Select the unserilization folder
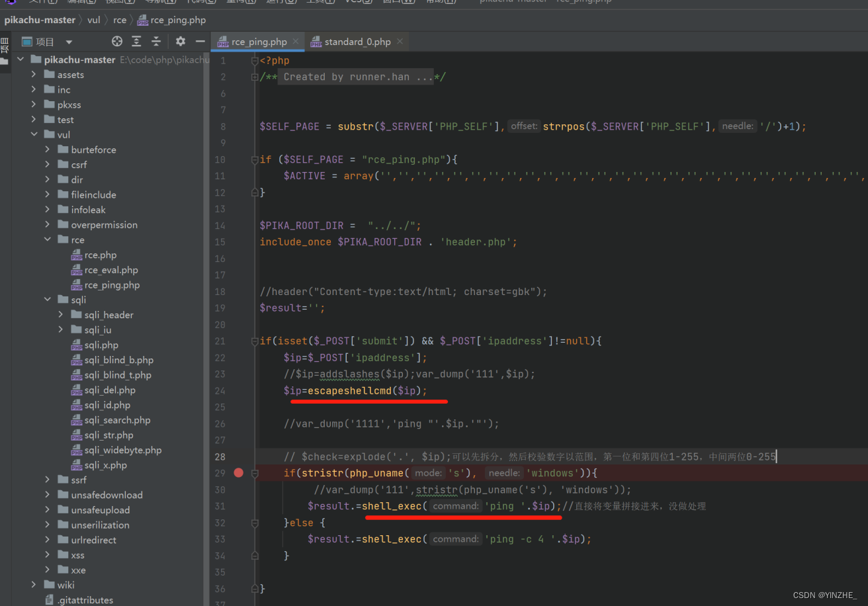The width and height of the screenshot is (868, 606). pos(101,525)
